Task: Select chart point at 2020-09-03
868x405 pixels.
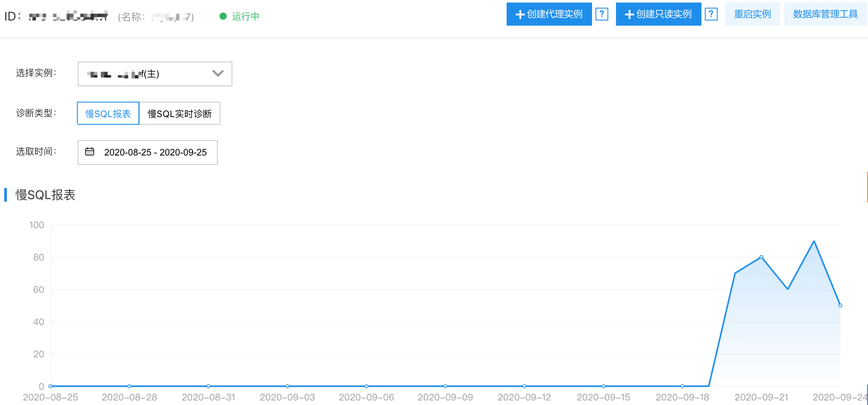Action: pos(287,386)
